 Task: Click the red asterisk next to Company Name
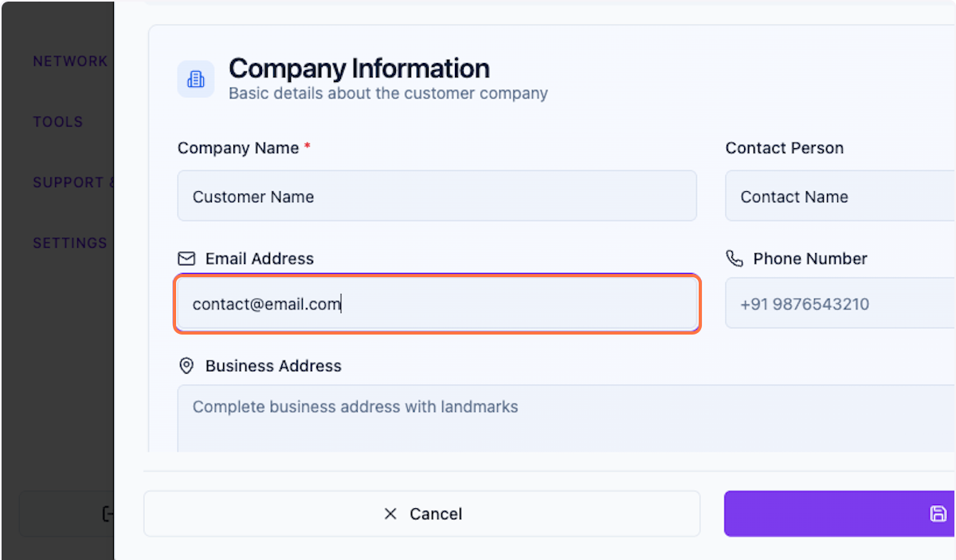308,147
